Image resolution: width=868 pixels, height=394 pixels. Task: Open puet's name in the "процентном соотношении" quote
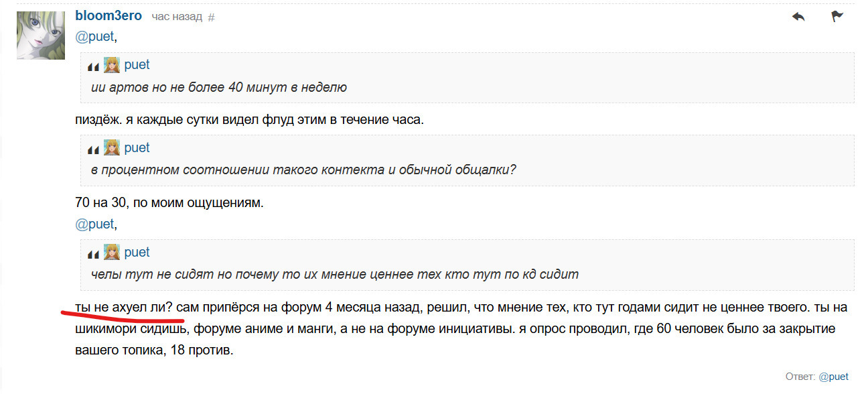point(137,148)
